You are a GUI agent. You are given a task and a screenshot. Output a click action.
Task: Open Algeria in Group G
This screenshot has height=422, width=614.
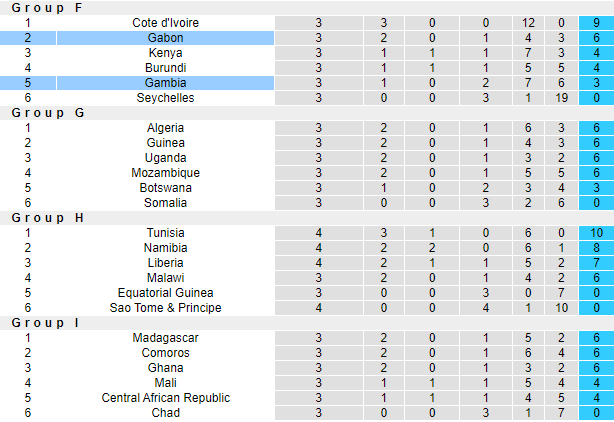(x=165, y=128)
